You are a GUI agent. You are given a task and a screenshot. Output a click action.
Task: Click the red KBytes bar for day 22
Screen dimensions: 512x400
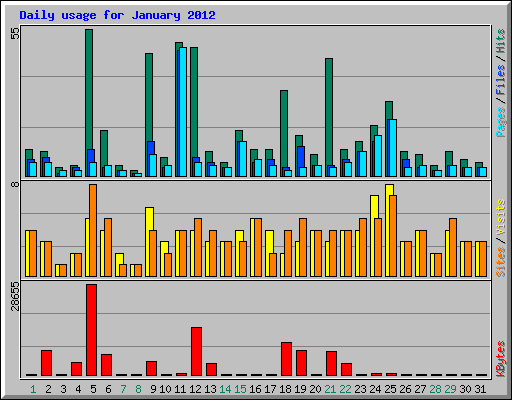[347, 370]
